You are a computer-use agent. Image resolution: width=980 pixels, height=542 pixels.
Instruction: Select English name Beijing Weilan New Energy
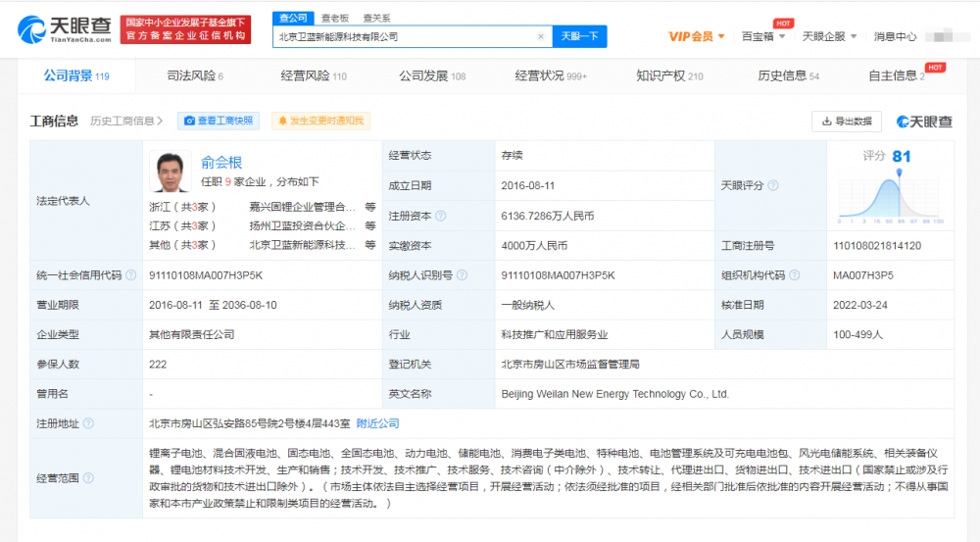tap(615, 394)
